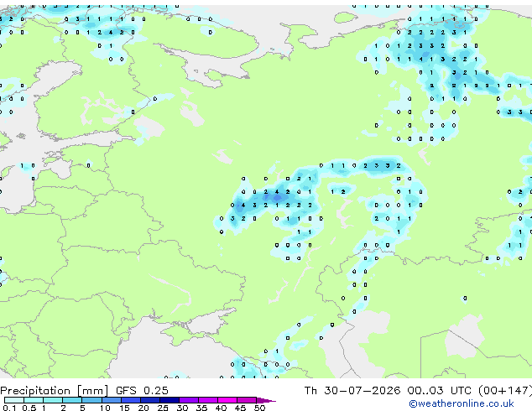
Task: Select the legend swatch between 2 and 5
Action: (x=72, y=400)
